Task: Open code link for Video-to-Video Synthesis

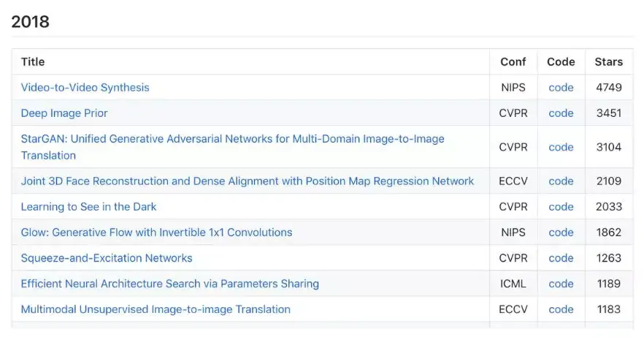Action: (x=561, y=88)
